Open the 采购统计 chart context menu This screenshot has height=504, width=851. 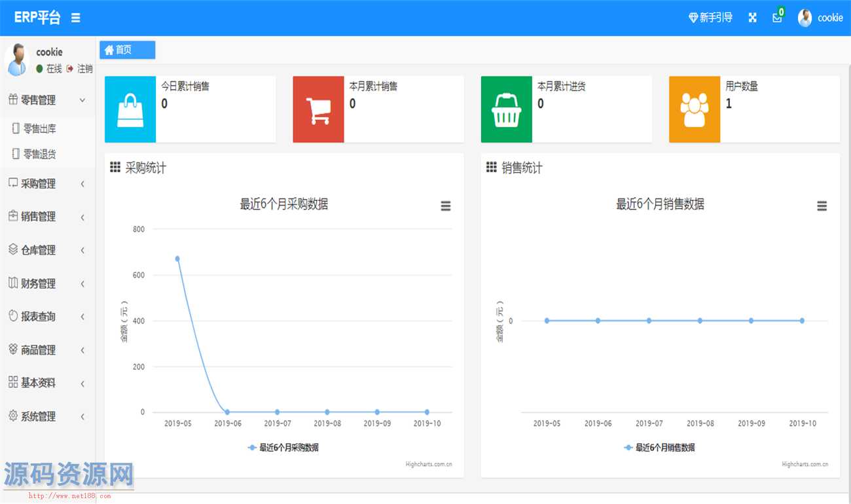pyautogui.click(x=445, y=206)
